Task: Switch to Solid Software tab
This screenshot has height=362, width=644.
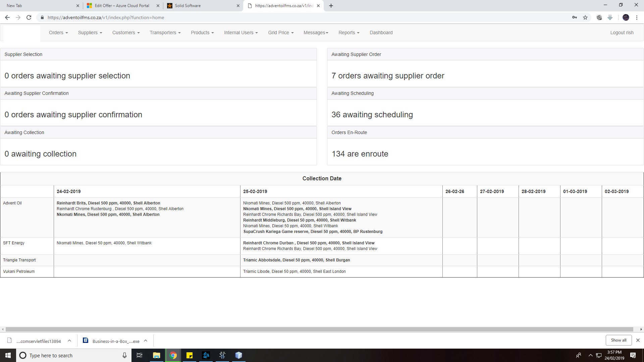Action: point(201,6)
